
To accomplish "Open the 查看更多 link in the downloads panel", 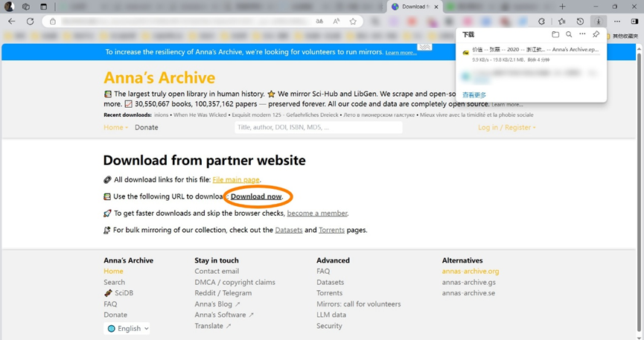I will pyautogui.click(x=474, y=94).
